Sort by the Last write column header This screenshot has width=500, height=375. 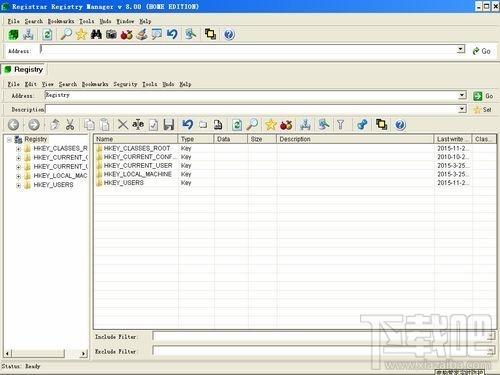pos(453,139)
